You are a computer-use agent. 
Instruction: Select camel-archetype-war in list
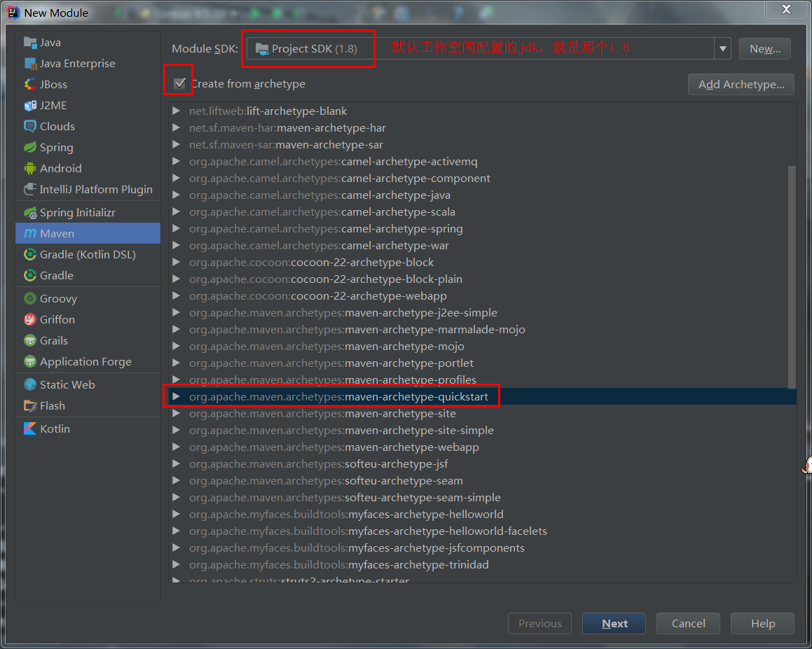pos(482,245)
